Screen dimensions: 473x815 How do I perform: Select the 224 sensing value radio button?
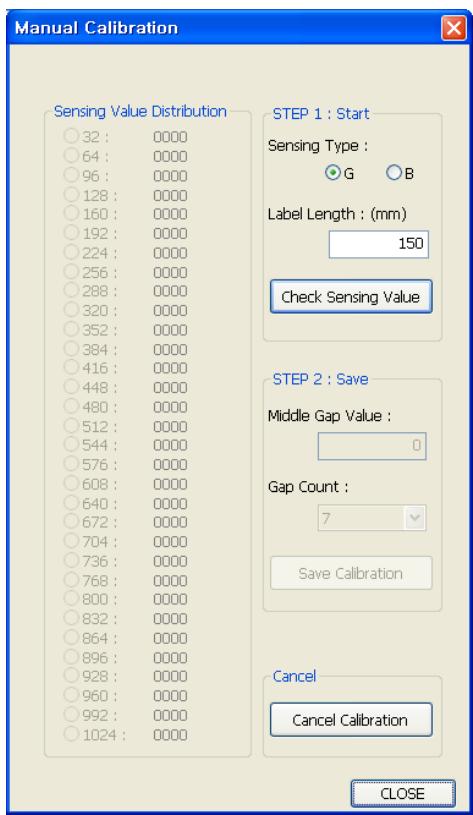71,252
